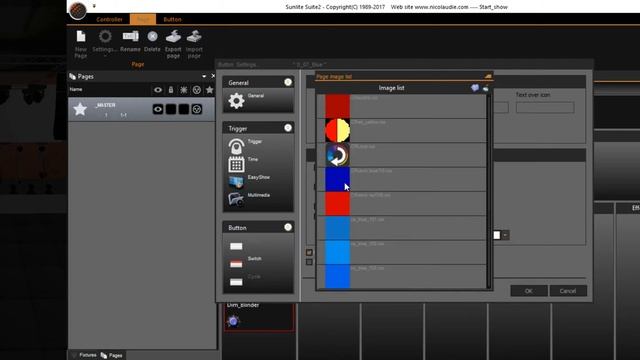
Task: Switch to the Controller ribbon tab
Action: click(109, 19)
